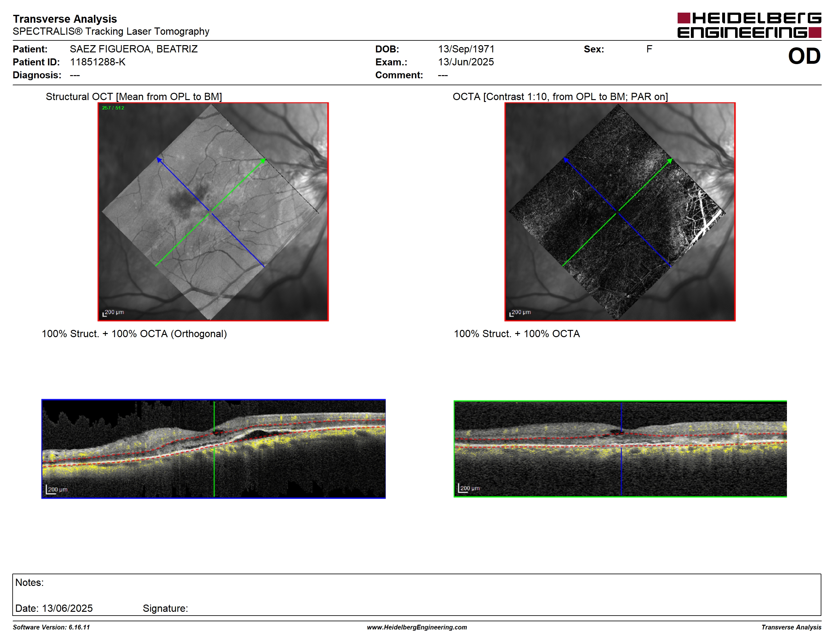Click the large OD eye indicator
Viewport: 834px width, 644px height.
pyautogui.click(x=804, y=56)
